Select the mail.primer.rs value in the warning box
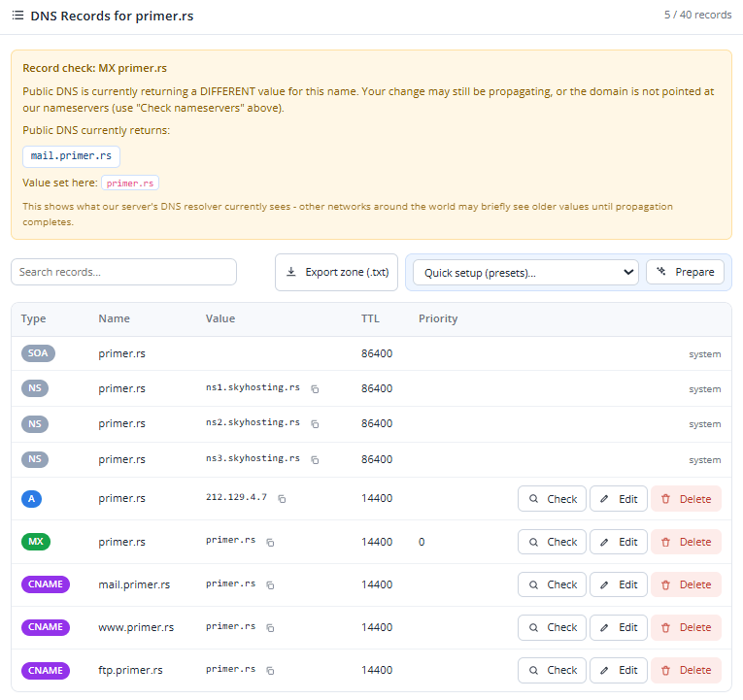This screenshot has height=700, width=743. (71, 156)
